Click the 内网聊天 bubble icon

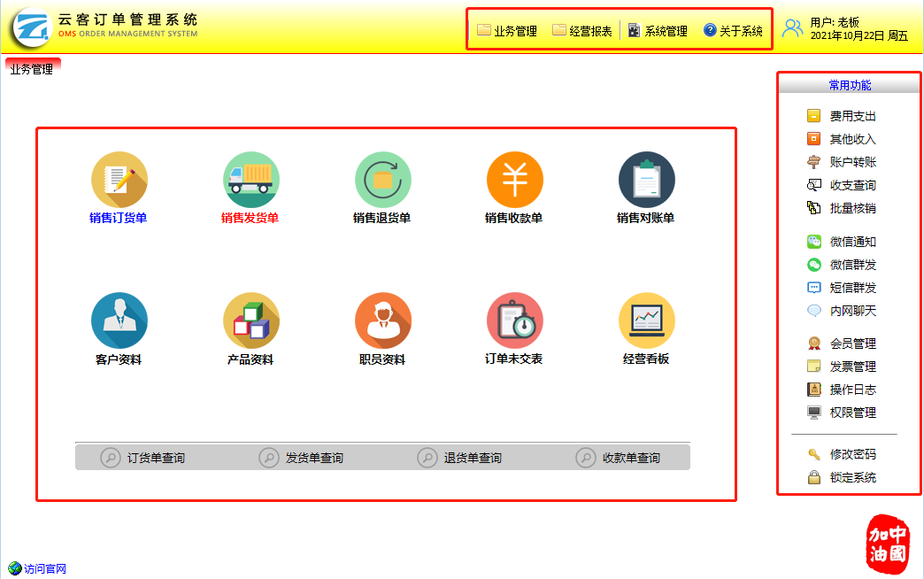(813, 310)
